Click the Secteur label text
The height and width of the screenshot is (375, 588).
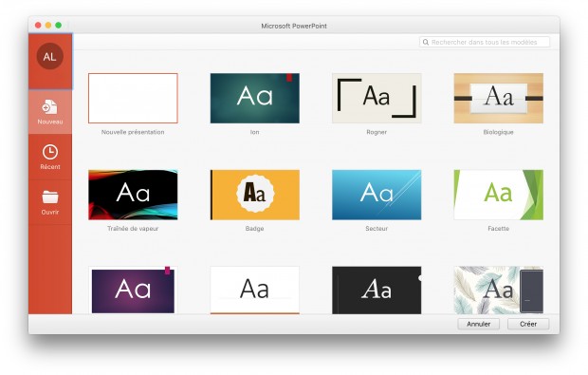(377, 228)
